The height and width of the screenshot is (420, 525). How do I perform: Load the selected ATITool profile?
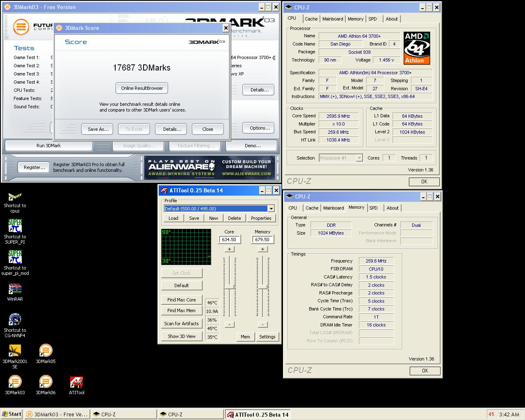pos(173,218)
